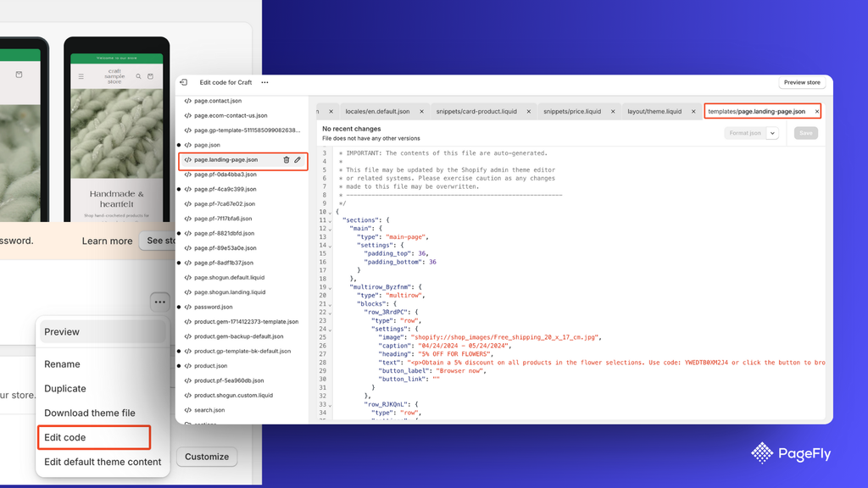The width and height of the screenshot is (868, 488).
Task: Switch to the snippets/card-product.liquid tab
Action: (476, 111)
